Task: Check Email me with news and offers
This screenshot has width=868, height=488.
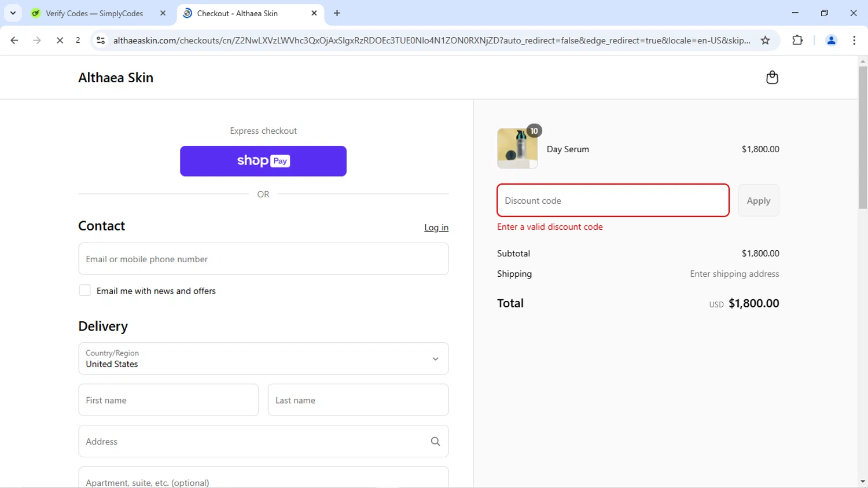Action: [84, 291]
